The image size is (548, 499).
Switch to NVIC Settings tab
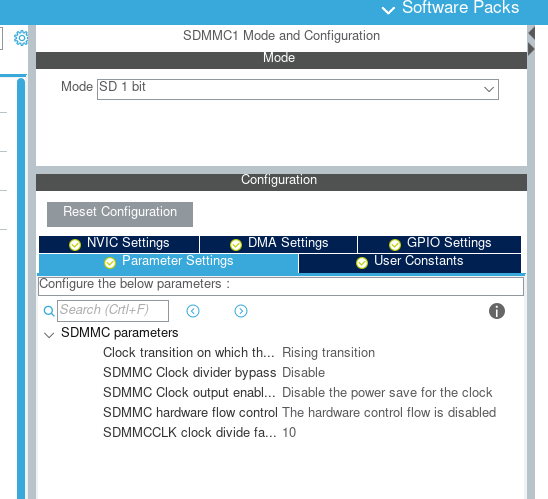click(119, 244)
